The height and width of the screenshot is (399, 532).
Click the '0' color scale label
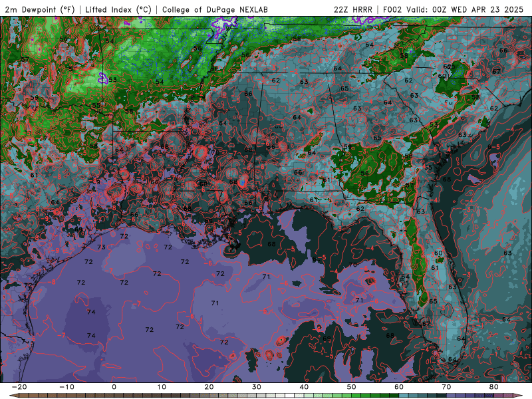click(114, 387)
